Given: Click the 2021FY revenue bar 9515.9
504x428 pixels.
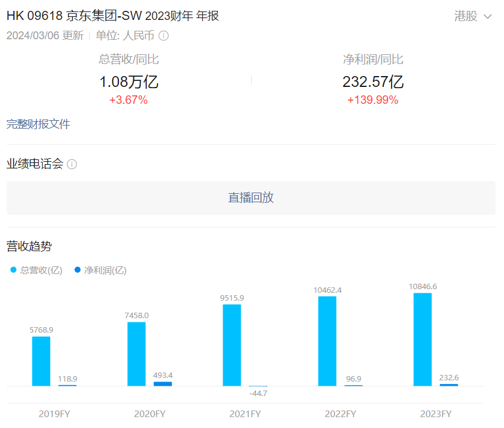Looking at the screenshot, I should pyautogui.click(x=232, y=345).
